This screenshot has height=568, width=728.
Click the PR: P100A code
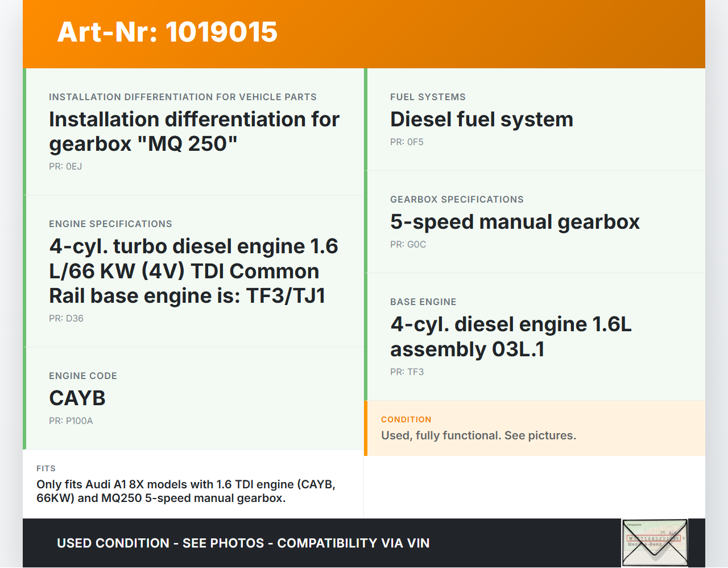click(x=71, y=421)
